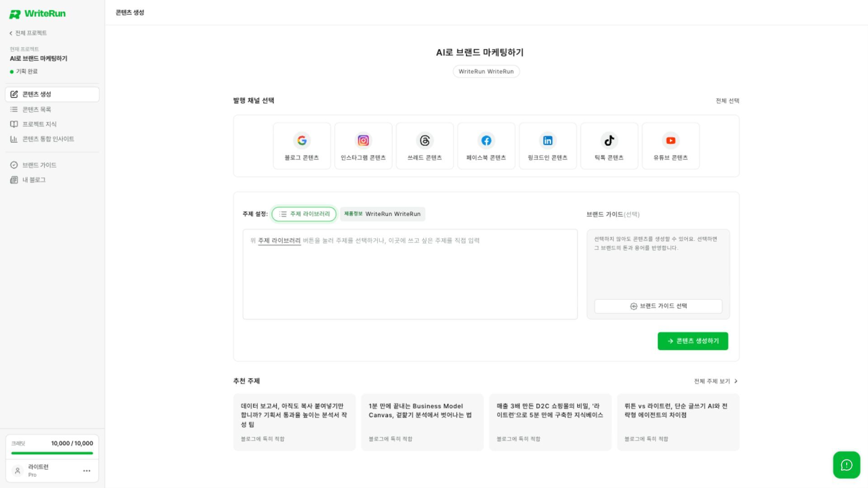This screenshot has height=488, width=868.
Task: Select the Threads content channel
Action: 425,146
